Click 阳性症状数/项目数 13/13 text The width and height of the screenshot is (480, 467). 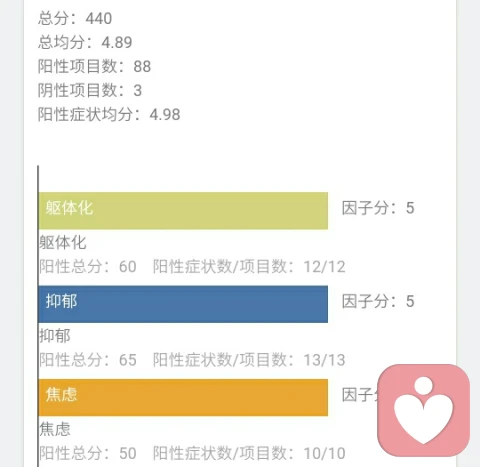coord(249,360)
